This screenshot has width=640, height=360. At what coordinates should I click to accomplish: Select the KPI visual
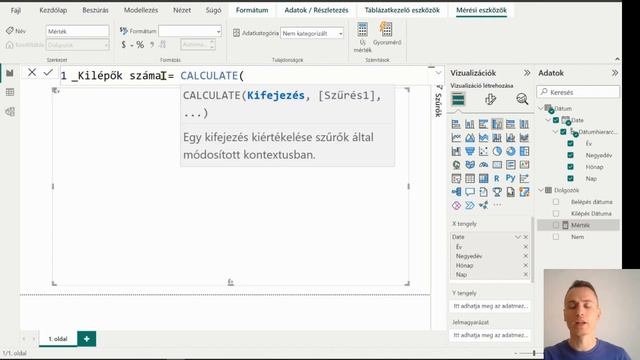click(524, 164)
